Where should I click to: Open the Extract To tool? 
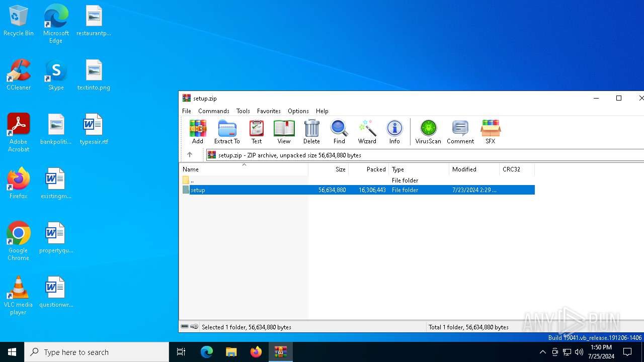pyautogui.click(x=227, y=132)
